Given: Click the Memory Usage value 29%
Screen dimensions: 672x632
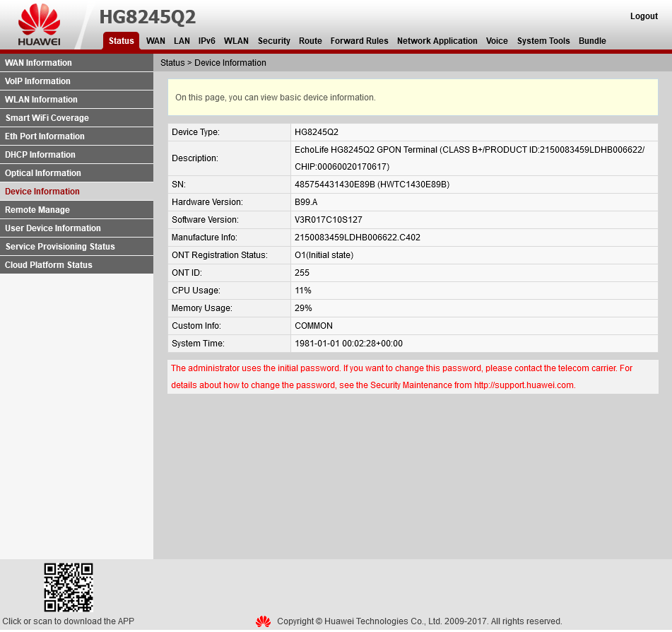Looking at the screenshot, I should click(x=303, y=308).
